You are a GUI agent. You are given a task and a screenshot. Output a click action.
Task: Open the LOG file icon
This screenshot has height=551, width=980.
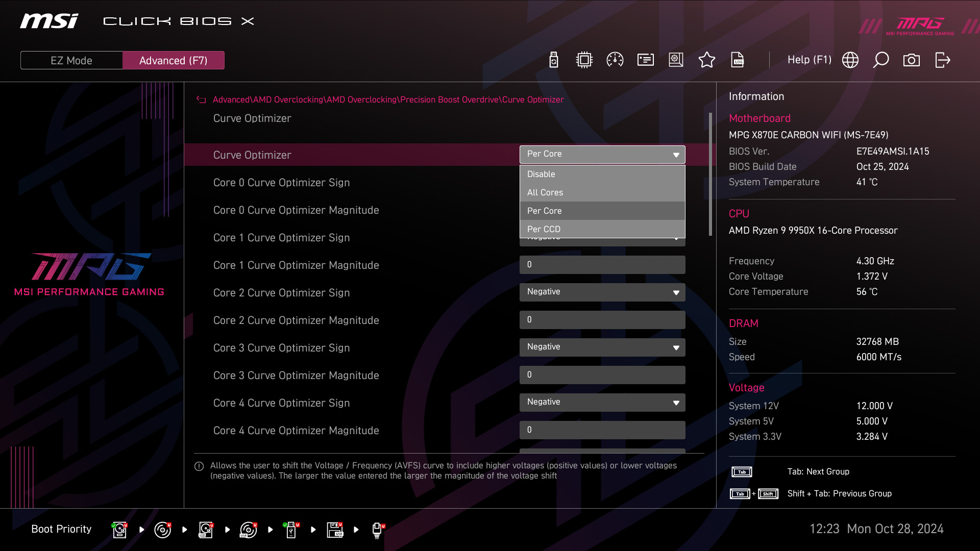pyautogui.click(x=738, y=60)
